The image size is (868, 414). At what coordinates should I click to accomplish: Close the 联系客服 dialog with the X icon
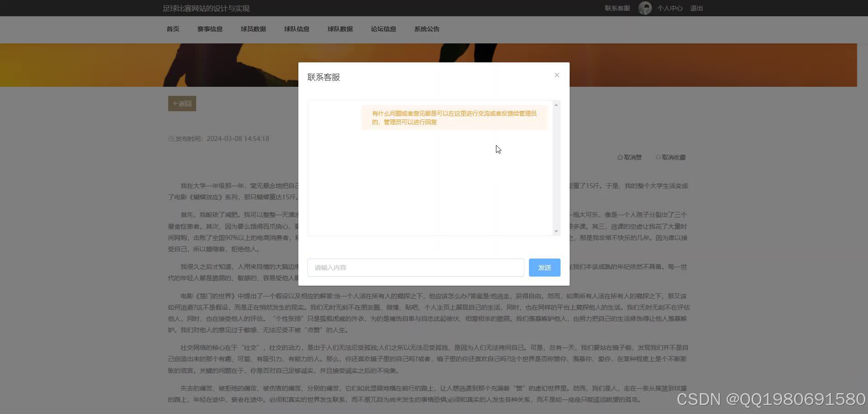point(557,75)
